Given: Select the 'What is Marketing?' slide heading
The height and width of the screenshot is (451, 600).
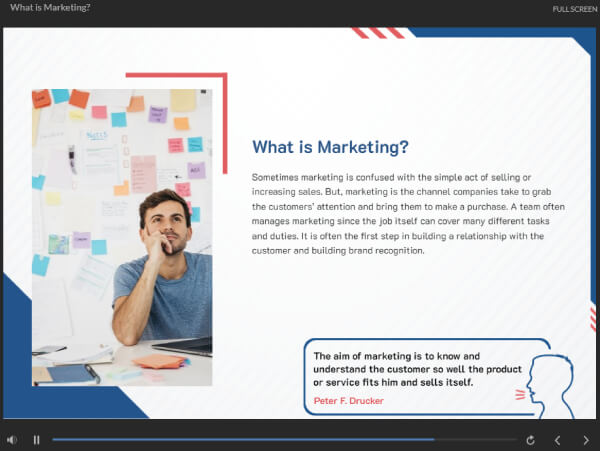Looking at the screenshot, I should (330, 148).
